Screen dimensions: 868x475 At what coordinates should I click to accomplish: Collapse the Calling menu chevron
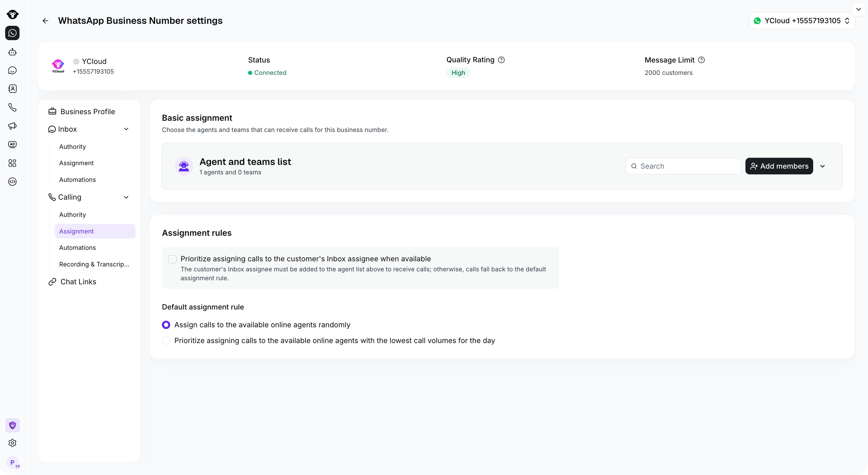(x=126, y=197)
